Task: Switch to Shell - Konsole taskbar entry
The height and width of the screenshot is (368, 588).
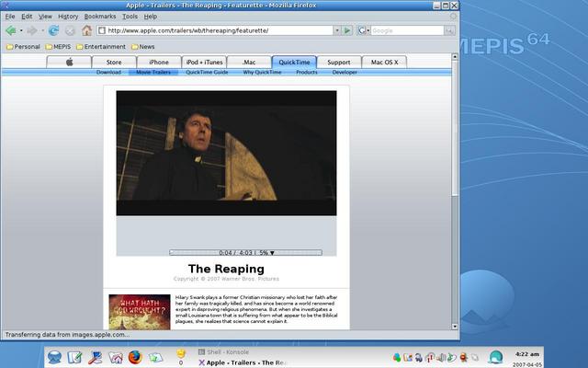Action: point(224,352)
